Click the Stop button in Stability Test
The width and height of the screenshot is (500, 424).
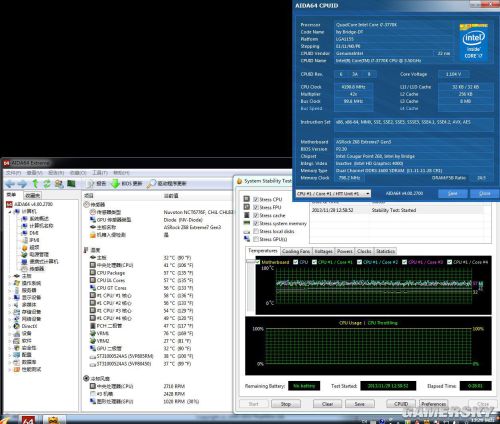(286, 404)
